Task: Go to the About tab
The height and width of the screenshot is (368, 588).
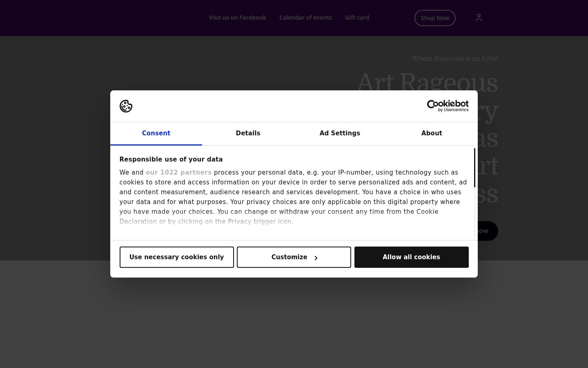Action: click(x=432, y=133)
